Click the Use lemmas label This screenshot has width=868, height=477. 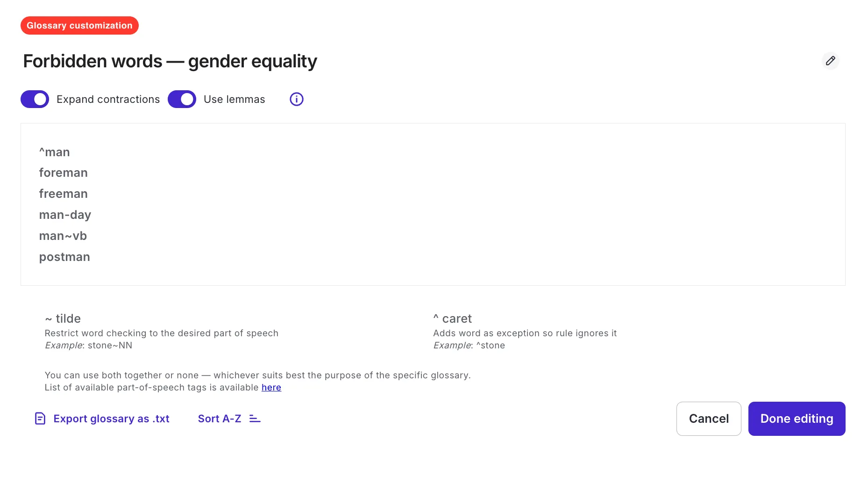point(235,99)
